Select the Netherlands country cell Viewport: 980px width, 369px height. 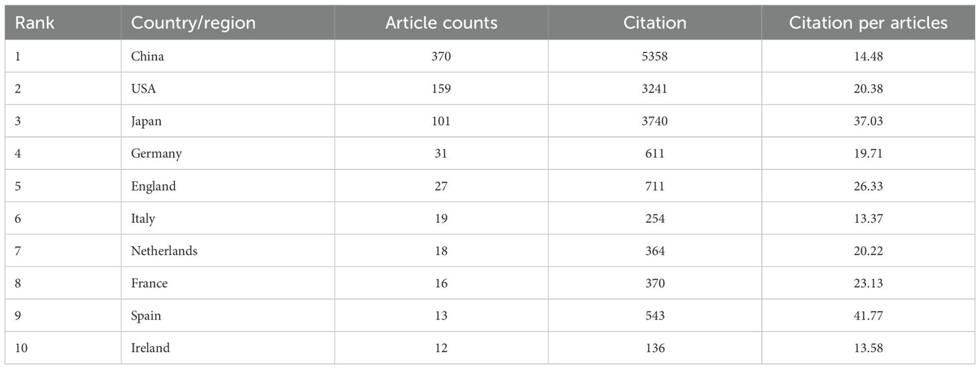[x=164, y=251]
